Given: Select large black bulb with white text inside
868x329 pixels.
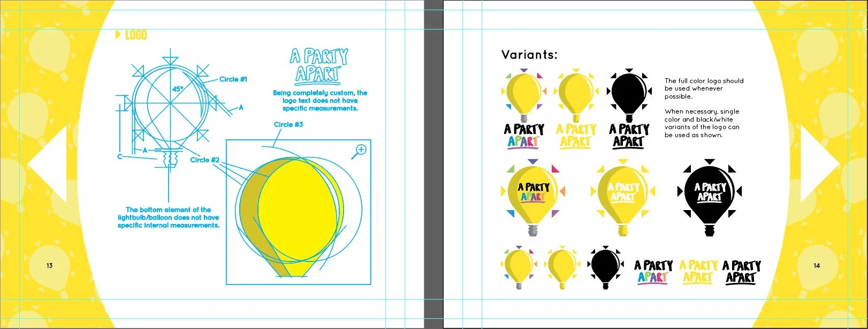Looking at the screenshot, I should tap(710, 198).
